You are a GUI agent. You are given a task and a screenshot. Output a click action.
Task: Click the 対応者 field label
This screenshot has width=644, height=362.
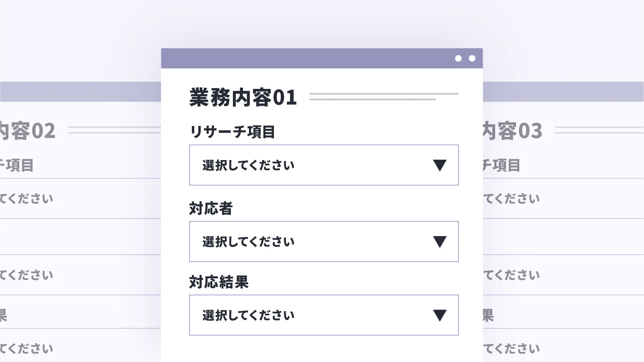(211, 208)
